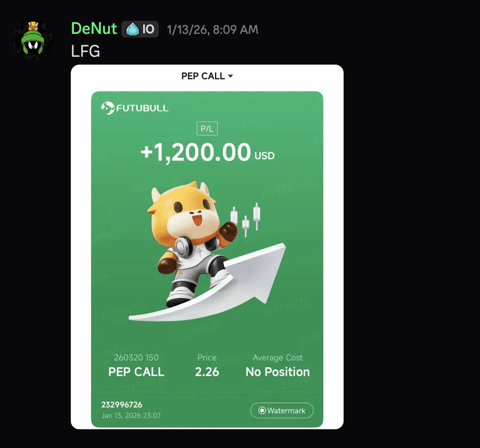Expand the PEP CALL dropdown arrow
Viewport: 480px width, 448px height.
coord(231,76)
